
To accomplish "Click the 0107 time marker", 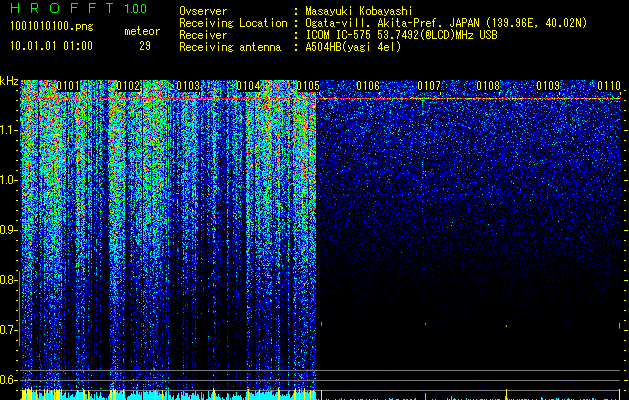I will click(x=429, y=86).
